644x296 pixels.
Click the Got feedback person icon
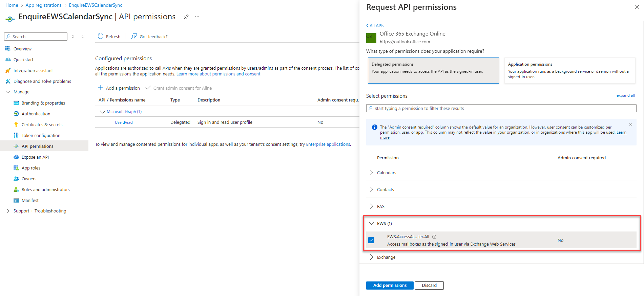134,36
